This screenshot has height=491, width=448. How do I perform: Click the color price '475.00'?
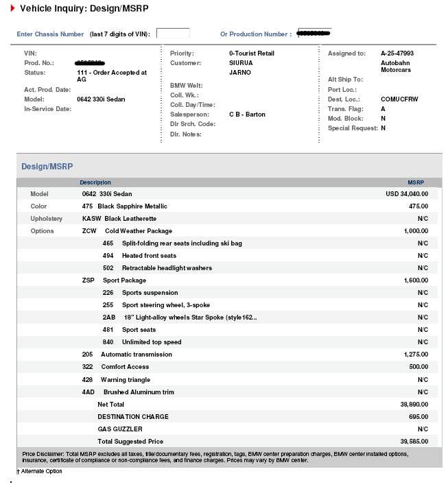tap(418, 206)
